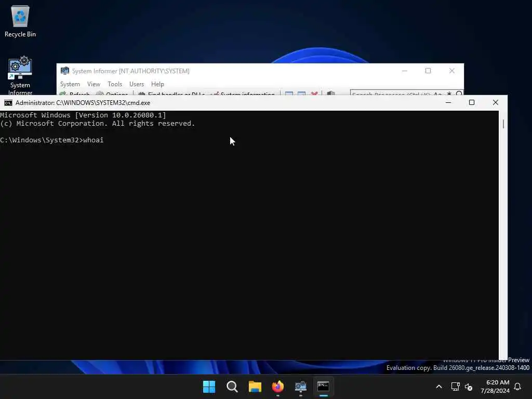Image resolution: width=532 pixels, height=399 pixels.
Task: Click the prompt line with "whoai"
Action: click(x=52, y=140)
